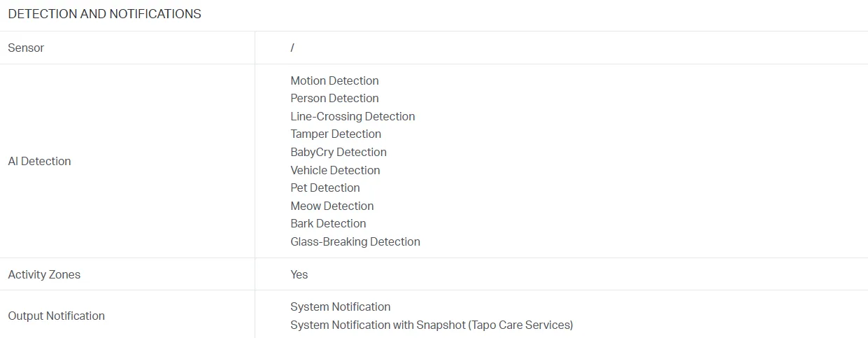This screenshot has height=338, width=868.
Task: Click the Detection and Notifications section header
Action: 104,14
